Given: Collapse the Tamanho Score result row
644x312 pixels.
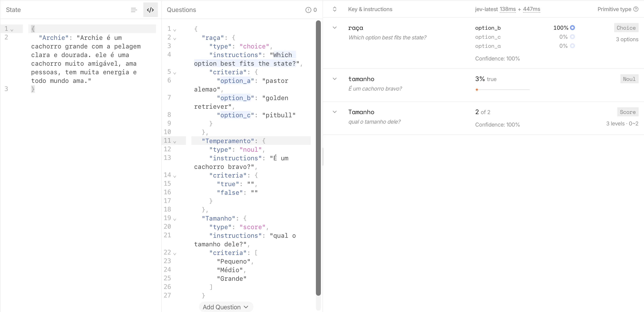Looking at the screenshot, I should tap(334, 112).
